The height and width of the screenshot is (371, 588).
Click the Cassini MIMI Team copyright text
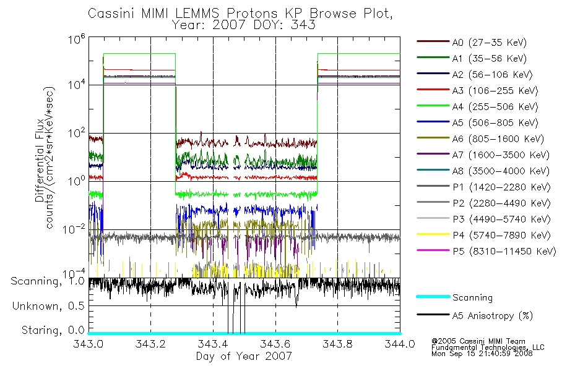tap(478, 341)
